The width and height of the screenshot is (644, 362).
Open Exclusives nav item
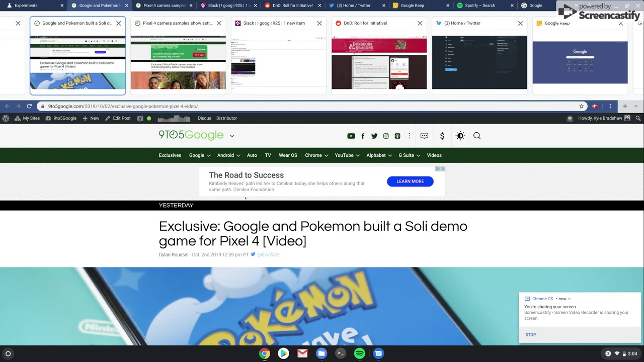[x=170, y=155]
